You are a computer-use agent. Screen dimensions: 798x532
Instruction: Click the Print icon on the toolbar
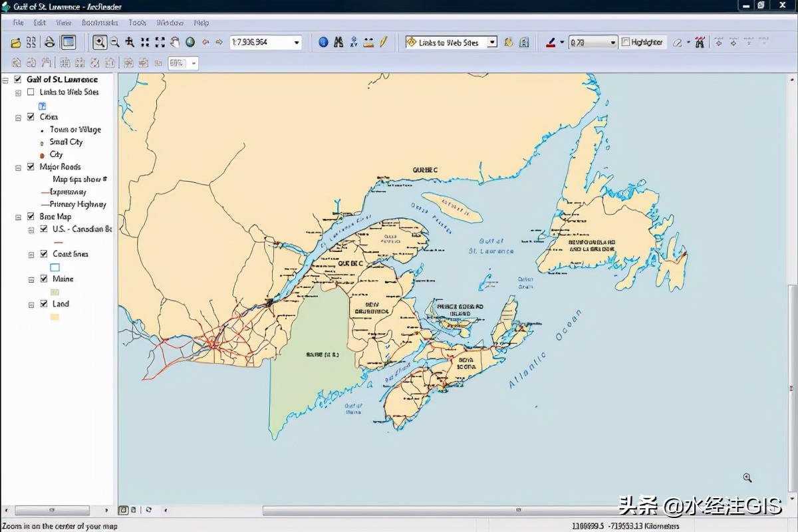49,41
